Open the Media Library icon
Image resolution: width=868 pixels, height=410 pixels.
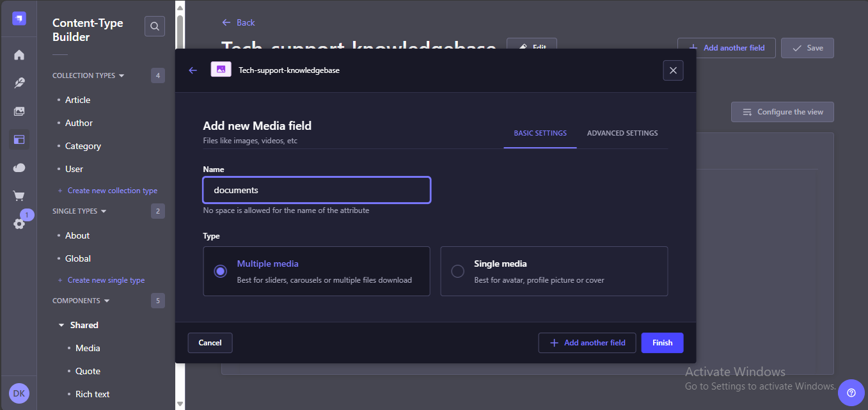click(19, 111)
